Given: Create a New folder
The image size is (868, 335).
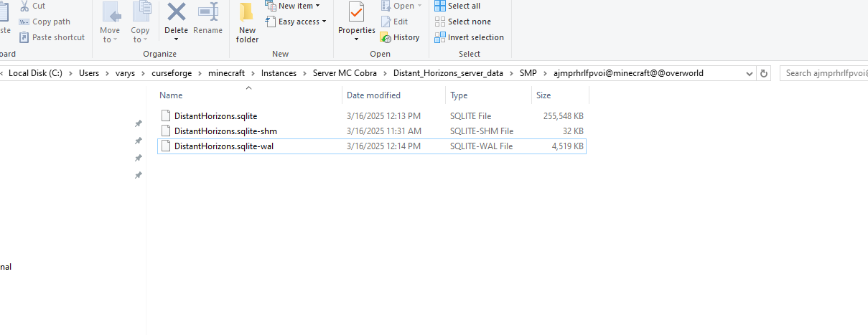Looking at the screenshot, I should coord(247,22).
